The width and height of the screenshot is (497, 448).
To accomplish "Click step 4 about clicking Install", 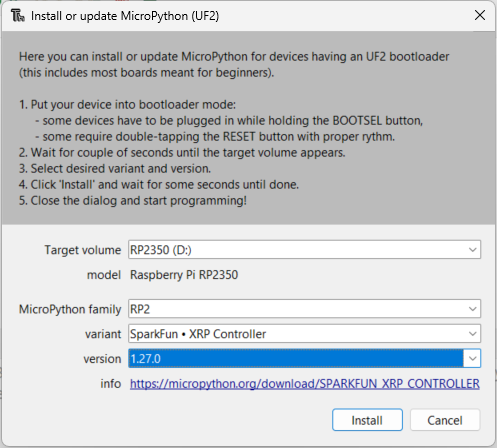I will (159, 185).
